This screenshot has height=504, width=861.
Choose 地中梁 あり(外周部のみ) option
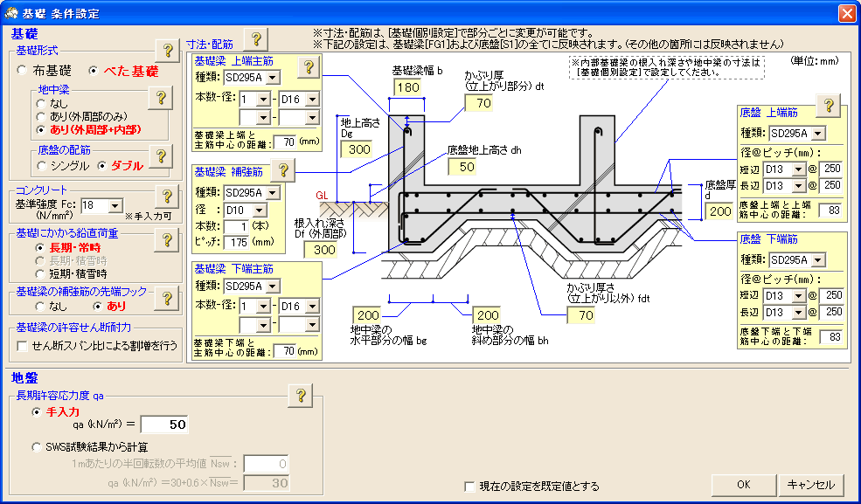[x=81, y=116]
